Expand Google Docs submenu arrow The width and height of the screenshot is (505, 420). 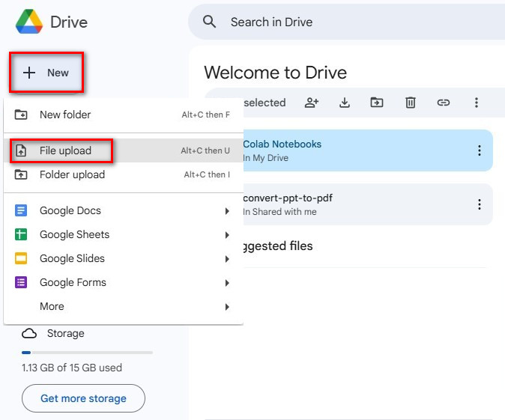pos(227,211)
